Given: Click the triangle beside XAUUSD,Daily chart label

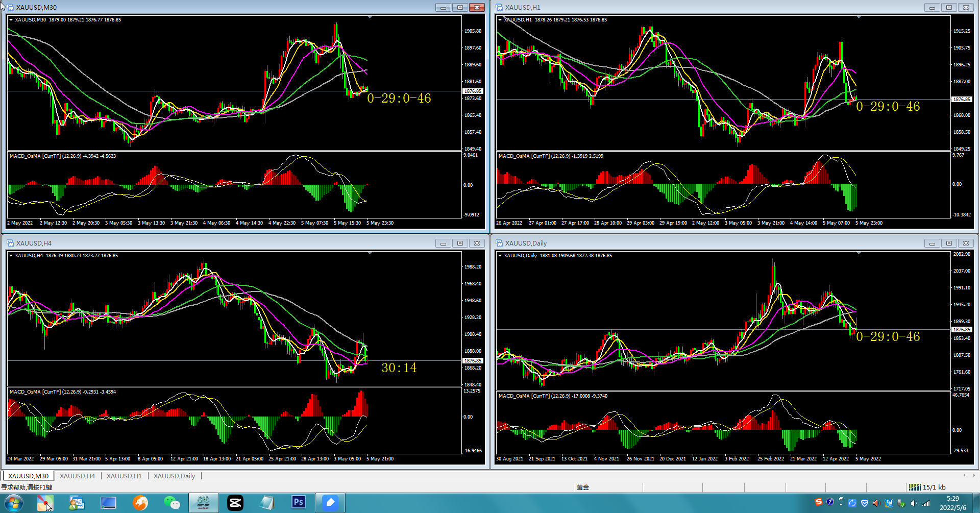Looking at the screenshot, I should coord(500,256).
